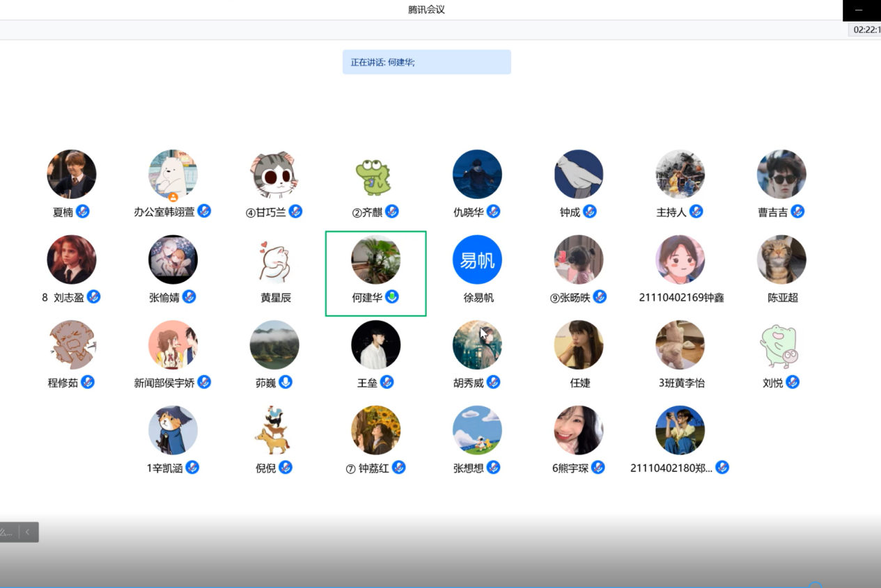Viewport: 881px width, 588px height.
Task: Click the mic icon beside 张想想
Action: [x=493, y=468]
